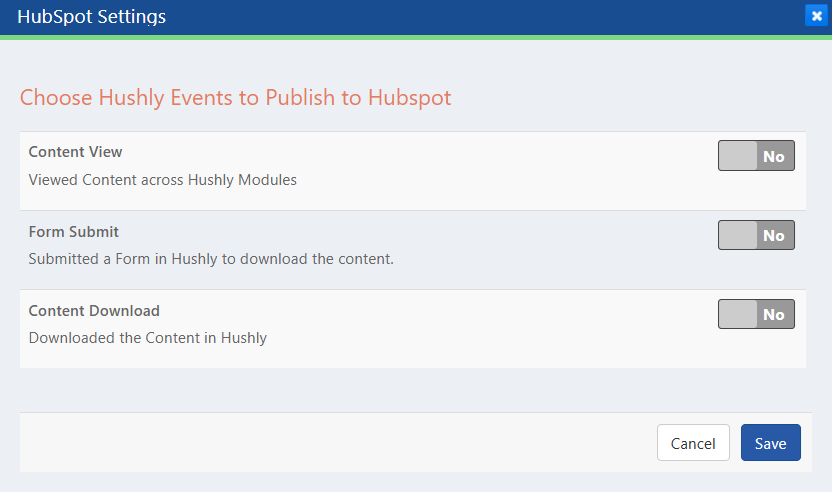Close the HubSpot Settings dialog
The image size is (834, 492).
coord(816,15)
